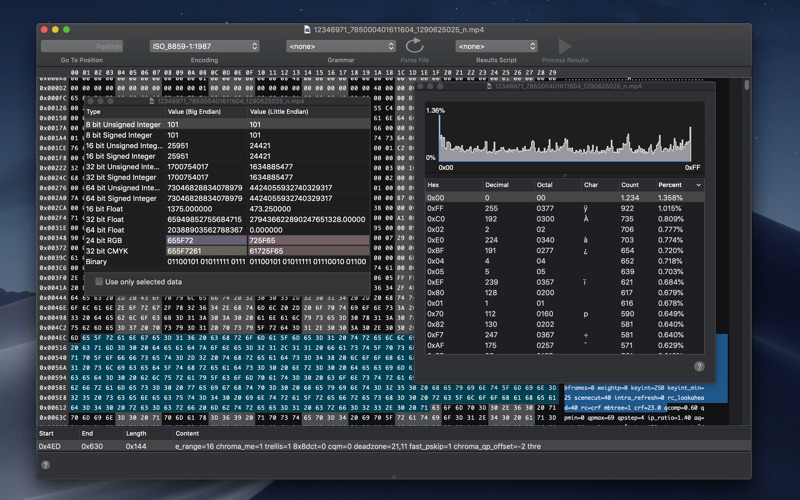Click help button in histogram panel
800x500 pixels.
pyautogui.click(x=699, y=366)
